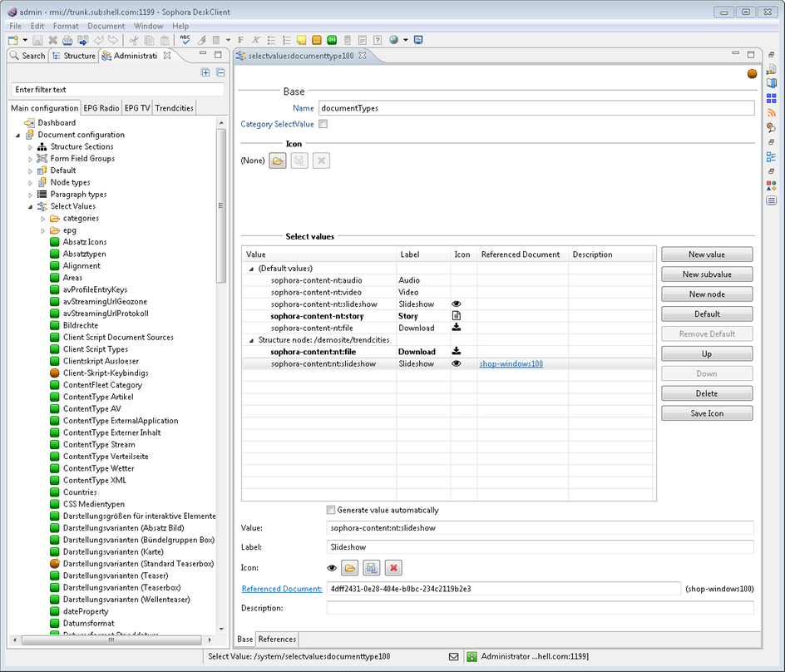Expand the Structure Sections tree node
The image size is (785, 672).
[31, 147]
